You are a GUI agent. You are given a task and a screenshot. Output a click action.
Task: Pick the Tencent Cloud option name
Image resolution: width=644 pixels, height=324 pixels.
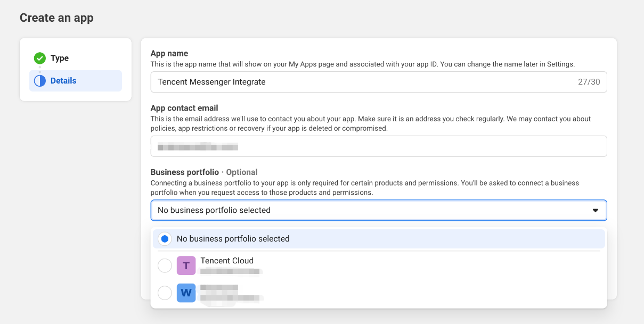click(227, 261)
